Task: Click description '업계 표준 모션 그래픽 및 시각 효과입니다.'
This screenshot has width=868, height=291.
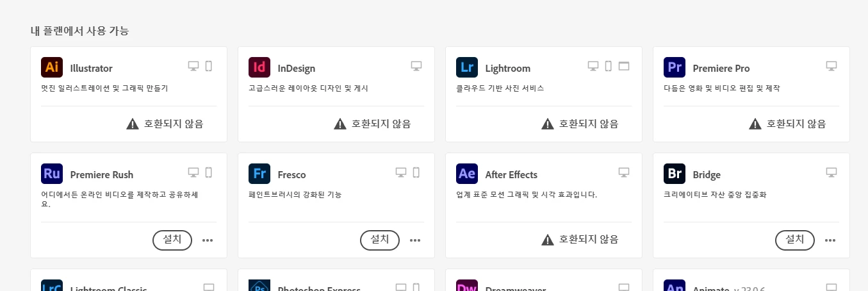Action: pos(527,195)
